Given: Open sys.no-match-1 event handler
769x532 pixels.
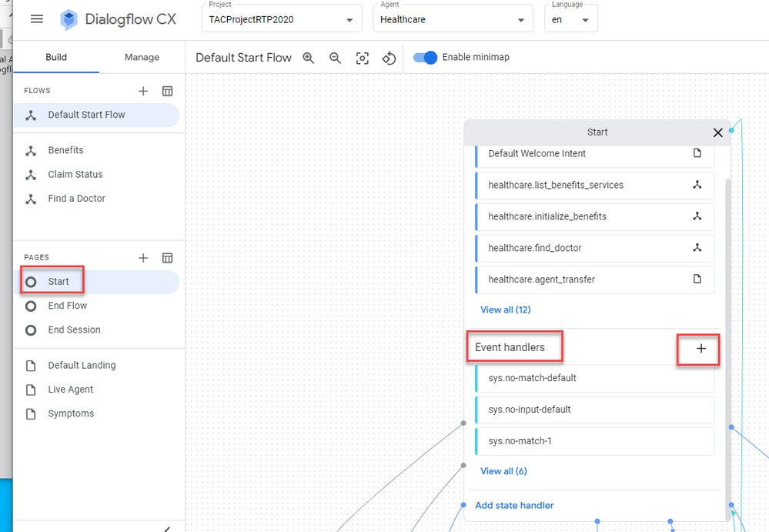Looking at the screenshot, I should pyautogui.click(x=594, y=441).
